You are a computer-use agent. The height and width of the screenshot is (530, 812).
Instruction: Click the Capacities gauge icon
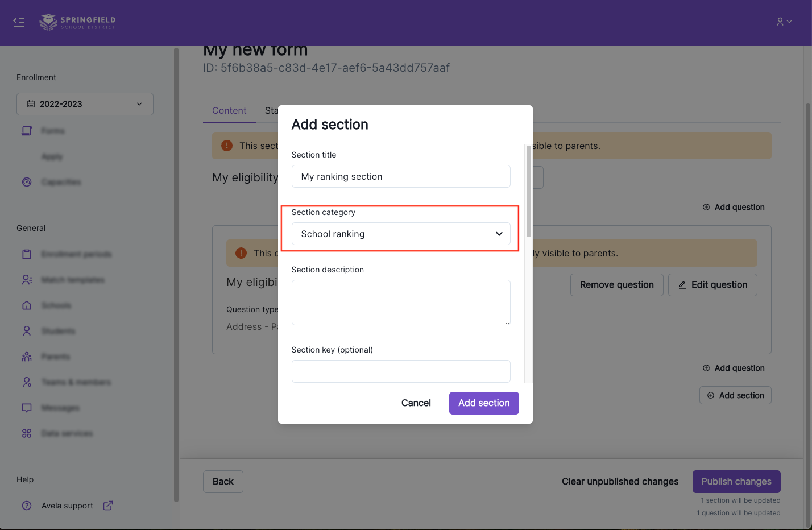(x=27, y=182)
